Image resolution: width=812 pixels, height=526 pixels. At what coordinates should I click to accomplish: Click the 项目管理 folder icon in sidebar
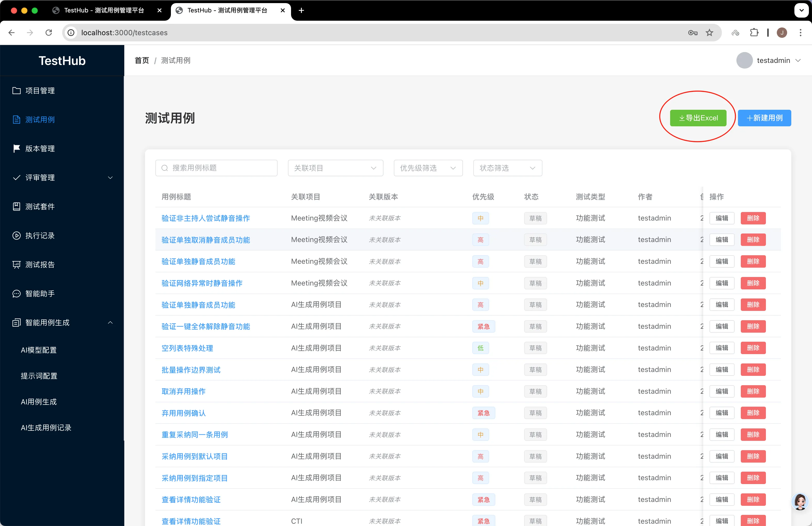click(16, 91)
